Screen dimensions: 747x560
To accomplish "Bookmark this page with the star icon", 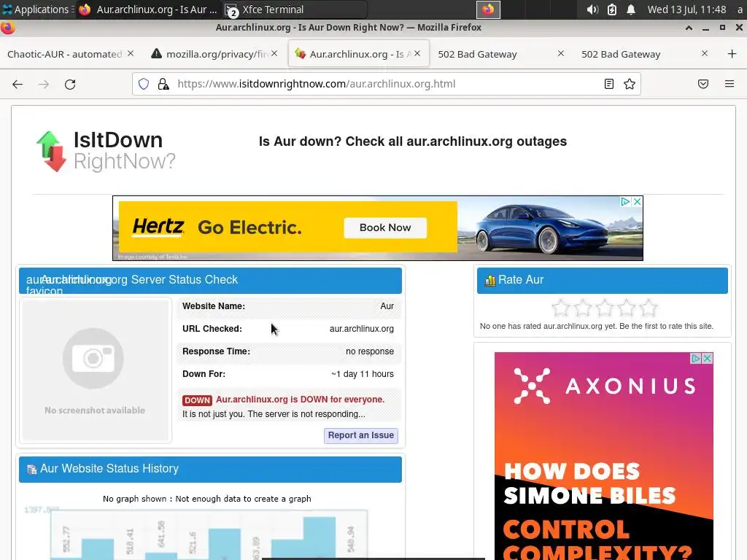I will (x=630, y=85).
